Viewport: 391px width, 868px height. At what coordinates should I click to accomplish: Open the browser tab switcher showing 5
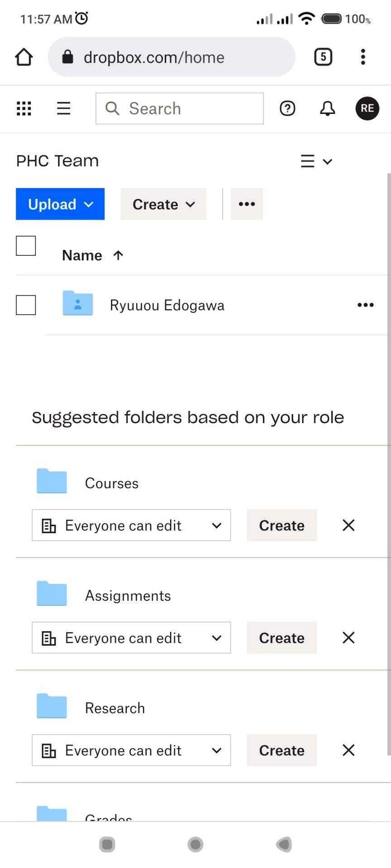[x=323, y=57]
